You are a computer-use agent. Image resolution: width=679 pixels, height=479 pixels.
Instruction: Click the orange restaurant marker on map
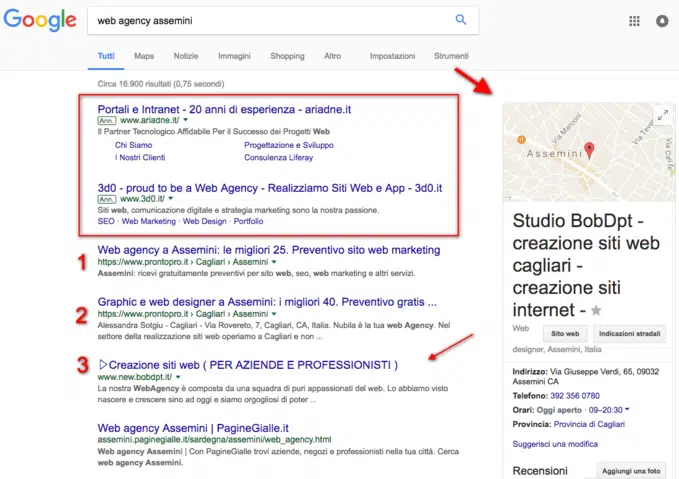[521, 139]
